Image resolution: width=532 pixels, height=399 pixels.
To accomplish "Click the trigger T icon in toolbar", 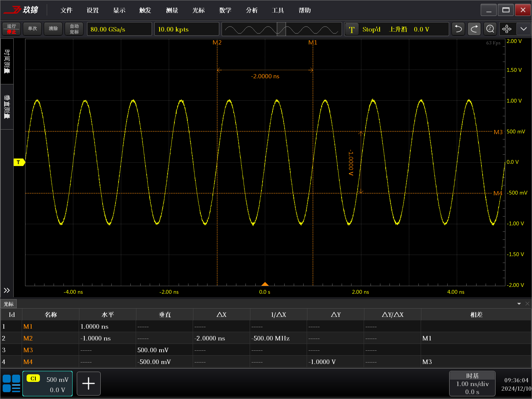I will 351,29.
